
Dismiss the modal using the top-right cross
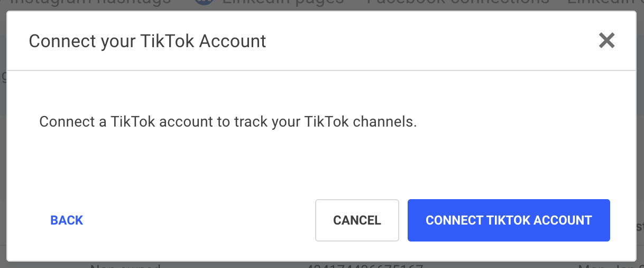pos(606,40)
